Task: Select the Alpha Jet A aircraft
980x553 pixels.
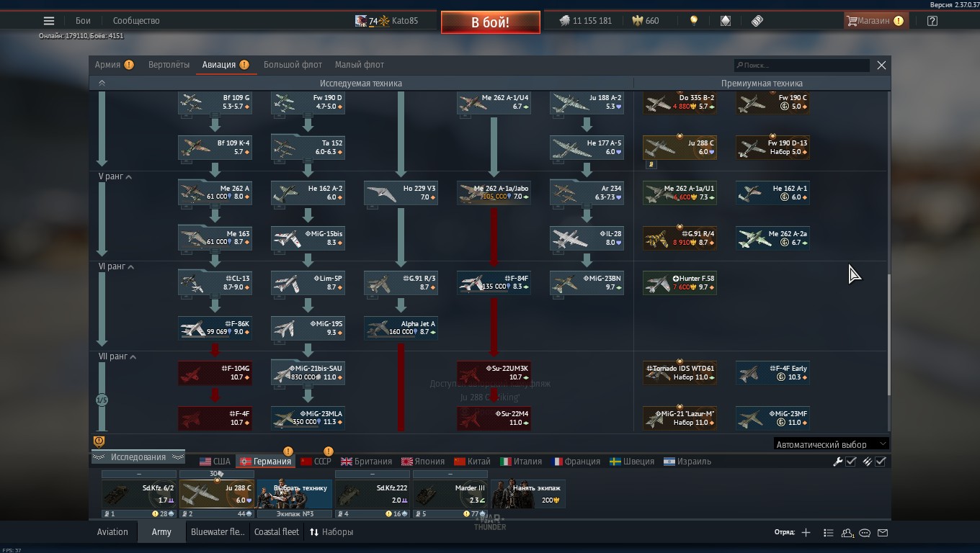Action: [401, 328]
